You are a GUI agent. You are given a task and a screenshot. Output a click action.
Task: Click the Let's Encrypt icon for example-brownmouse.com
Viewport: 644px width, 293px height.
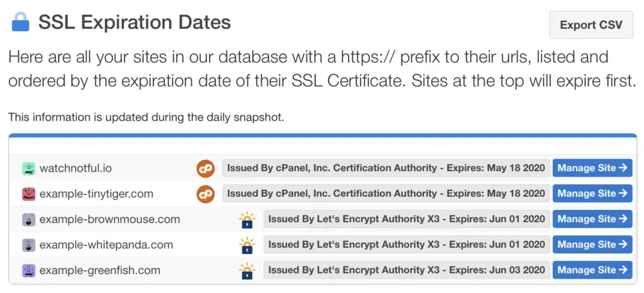coord(247,219)
